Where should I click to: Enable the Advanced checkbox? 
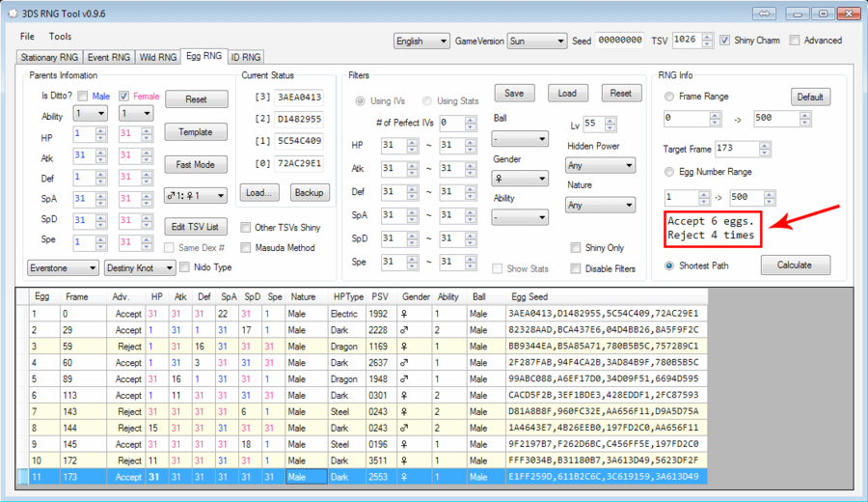pyautogui.click(x=795, y=41)
